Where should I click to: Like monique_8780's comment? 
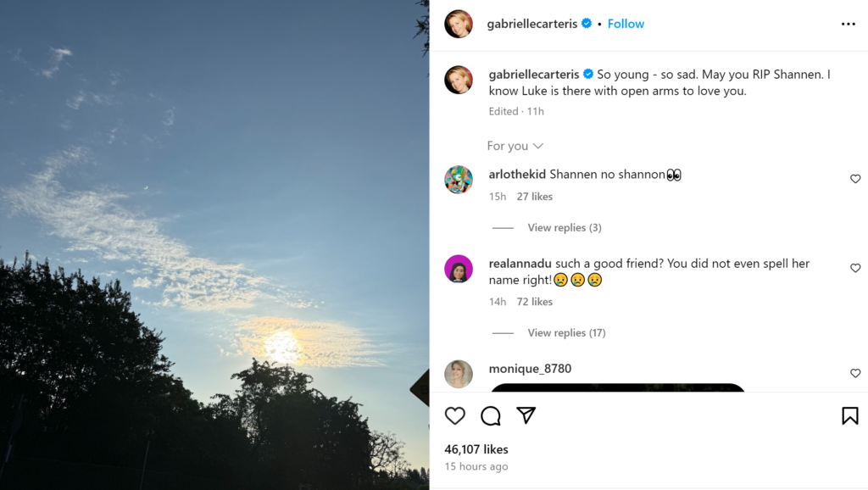tap(855, 373)
